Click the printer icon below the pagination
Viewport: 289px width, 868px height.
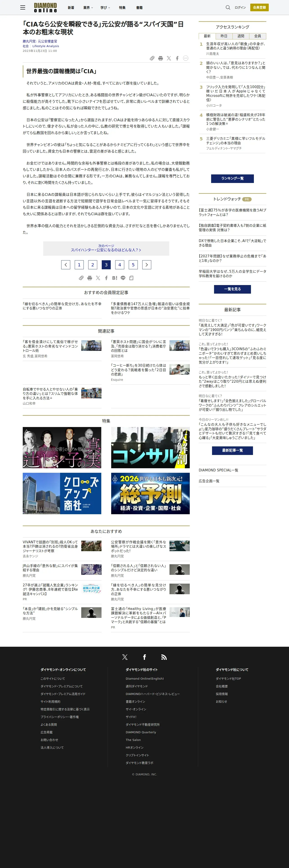tap(90, 278)
